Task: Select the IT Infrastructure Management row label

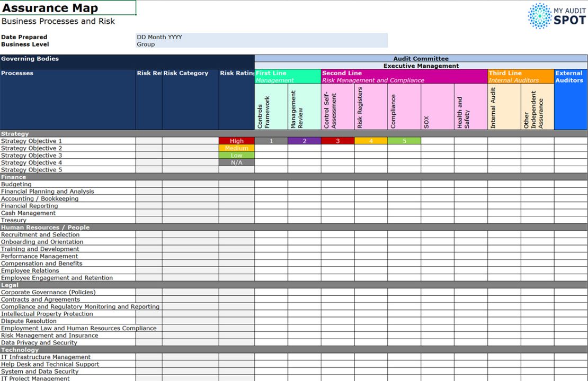Action: pyautogui.click(x=67, y=357)
